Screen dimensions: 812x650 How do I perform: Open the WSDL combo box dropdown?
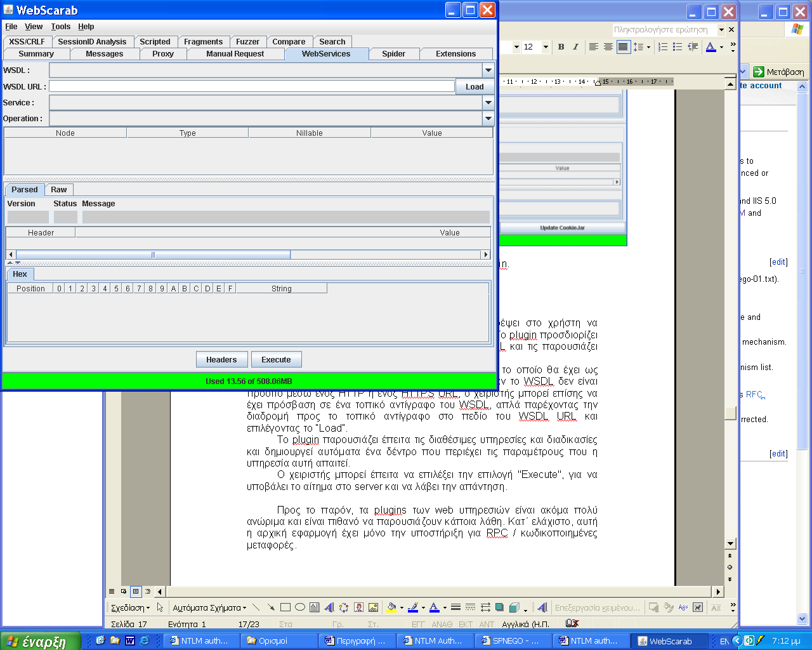point(488,70)
